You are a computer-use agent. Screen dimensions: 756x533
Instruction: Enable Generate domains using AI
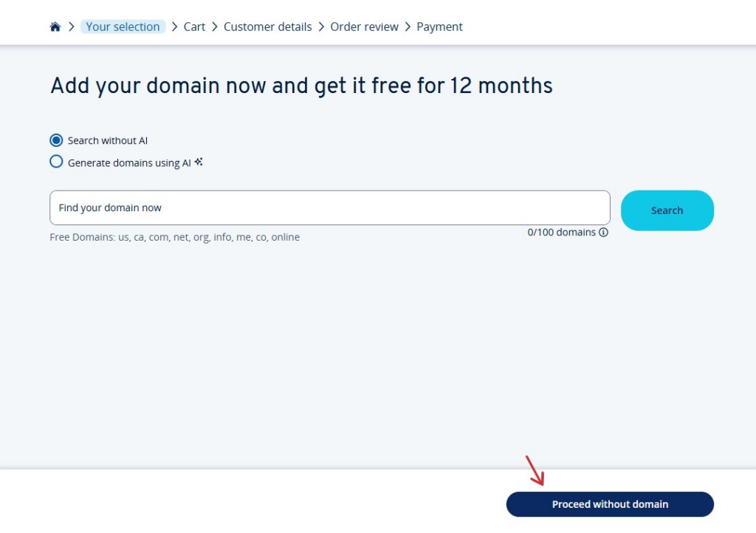[56, 161]
